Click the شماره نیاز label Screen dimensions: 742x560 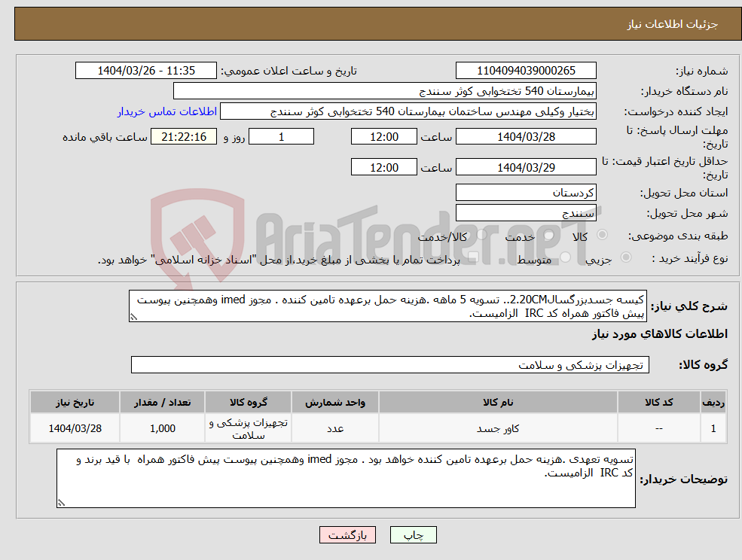701,72
